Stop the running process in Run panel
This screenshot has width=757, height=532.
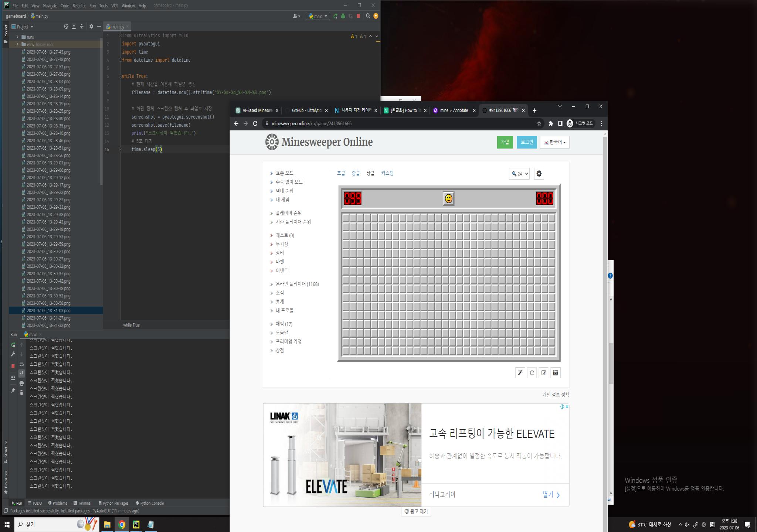click(x=13, y=366)
